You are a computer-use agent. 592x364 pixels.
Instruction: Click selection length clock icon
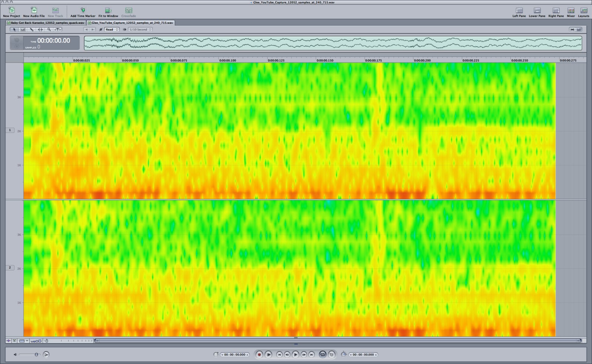point(344,354)
